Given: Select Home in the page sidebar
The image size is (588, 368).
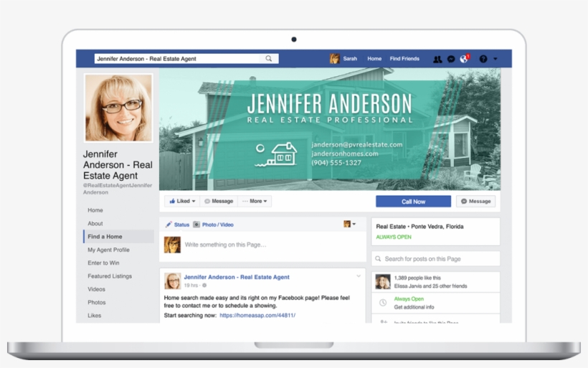Looking at the screenshot, I should (95, 210).
